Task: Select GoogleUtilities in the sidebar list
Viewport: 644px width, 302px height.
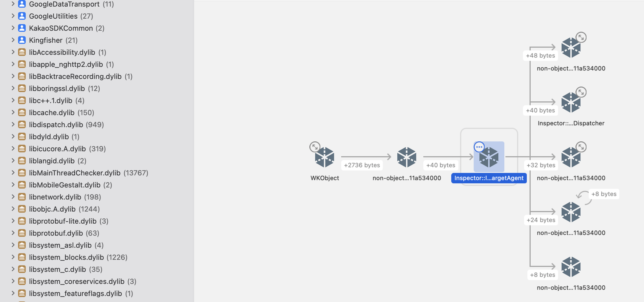Action: [53, 16]
